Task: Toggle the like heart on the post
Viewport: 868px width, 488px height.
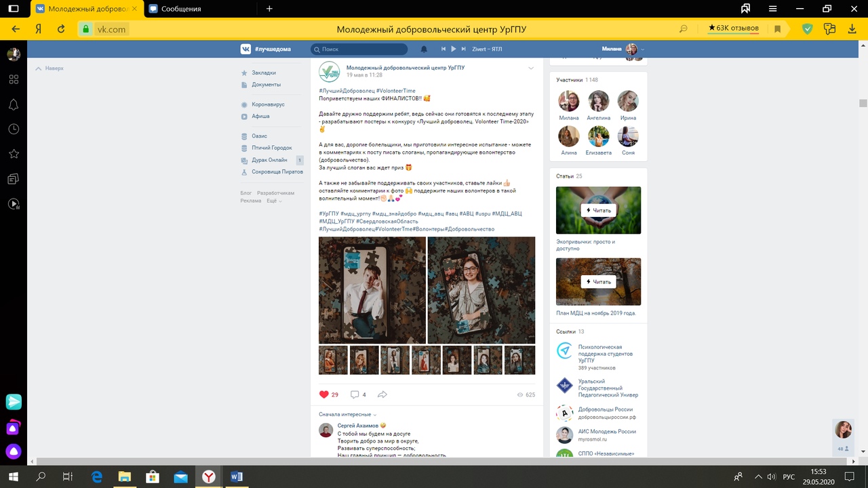Action: [324, 394]
